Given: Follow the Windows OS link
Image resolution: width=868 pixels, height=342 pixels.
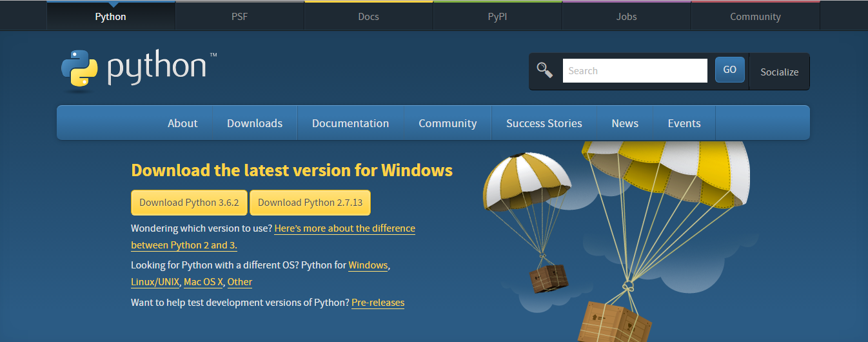Looking at the screenshot, I should (x=368, y=265).
